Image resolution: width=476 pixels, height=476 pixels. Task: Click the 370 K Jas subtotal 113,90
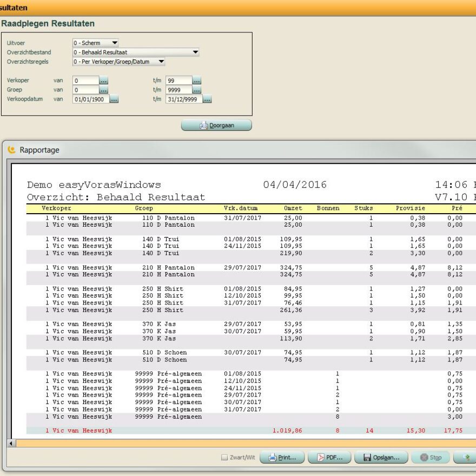[x=291, y=339]
